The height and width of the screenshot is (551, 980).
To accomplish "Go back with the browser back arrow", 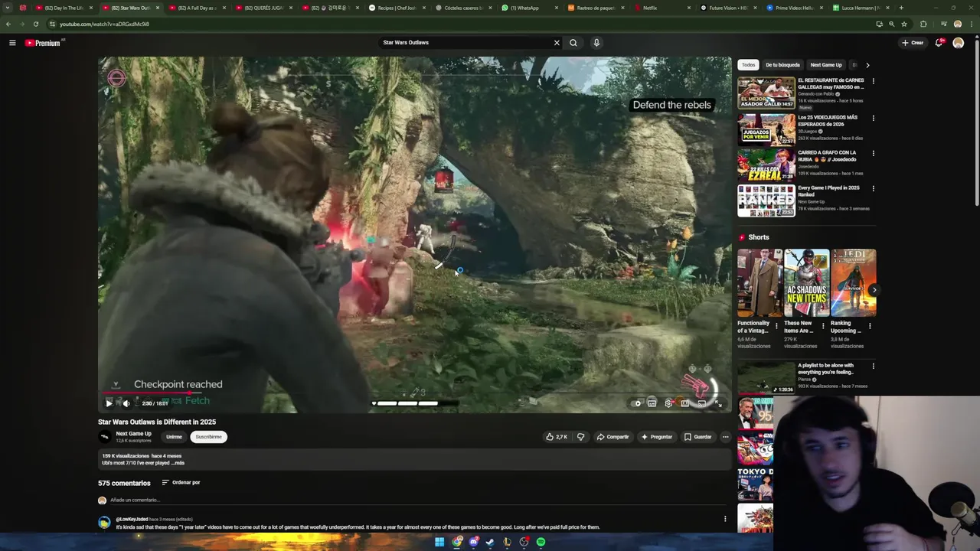I will (x=8, y=24).
